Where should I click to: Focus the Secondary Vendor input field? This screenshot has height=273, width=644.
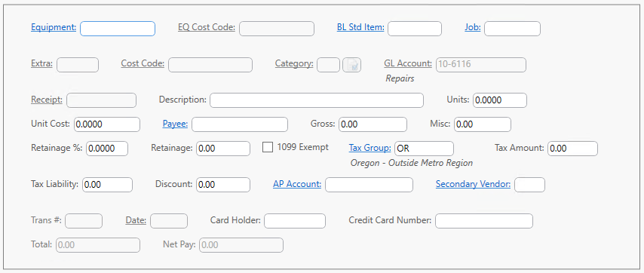coord(530,185)
